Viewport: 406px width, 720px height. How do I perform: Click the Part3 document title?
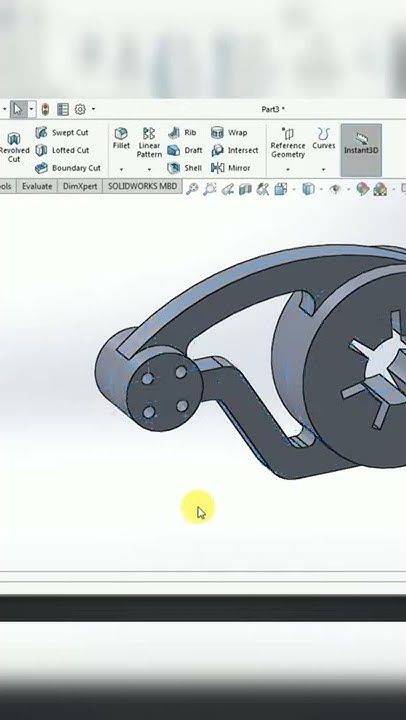(x=273, y=109)
